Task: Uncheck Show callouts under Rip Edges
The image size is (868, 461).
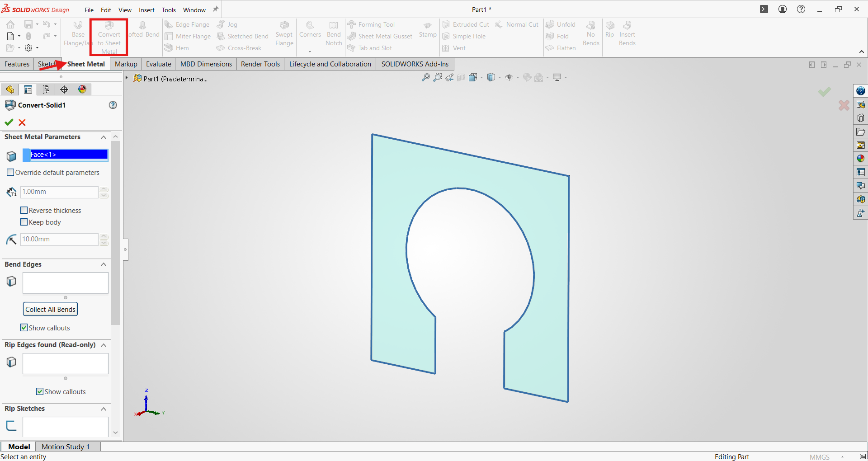Action: (x=40, y=391)
